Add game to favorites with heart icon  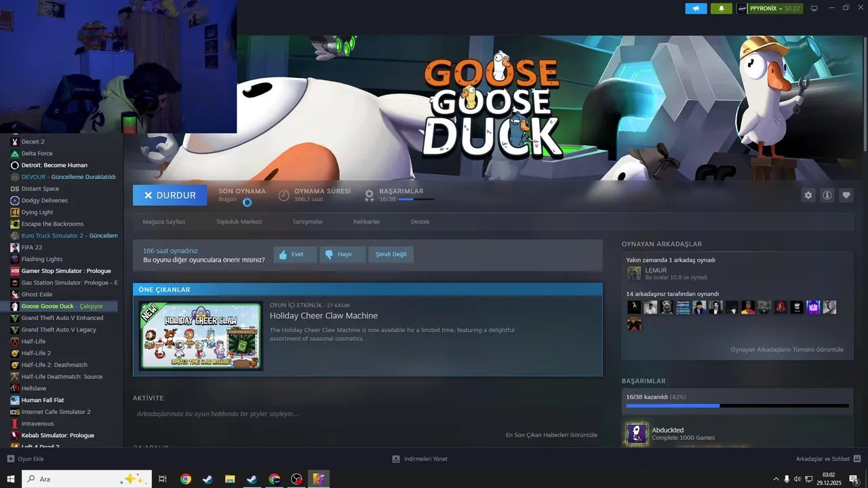(x=846, y=195)
